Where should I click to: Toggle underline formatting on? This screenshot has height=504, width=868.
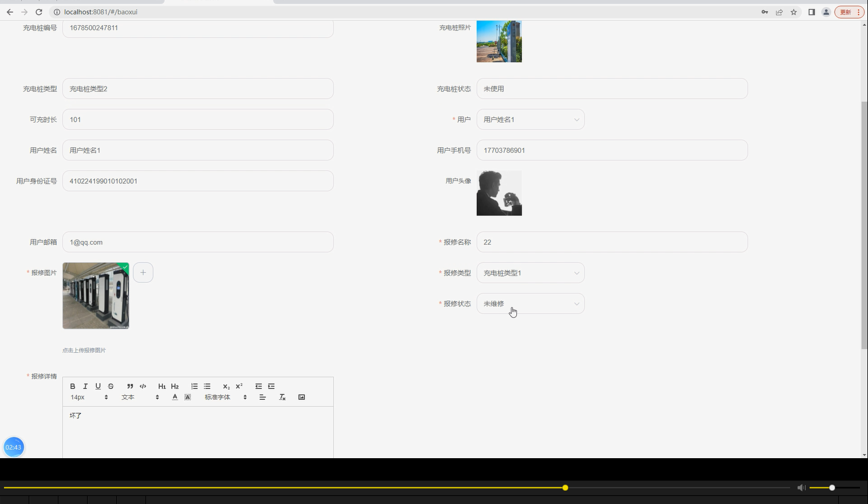98,386
